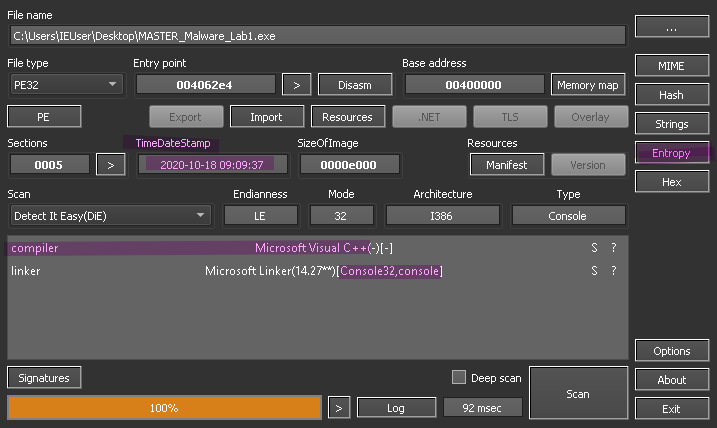Select the linker Microsoft Linker result row

click(317, 271)
